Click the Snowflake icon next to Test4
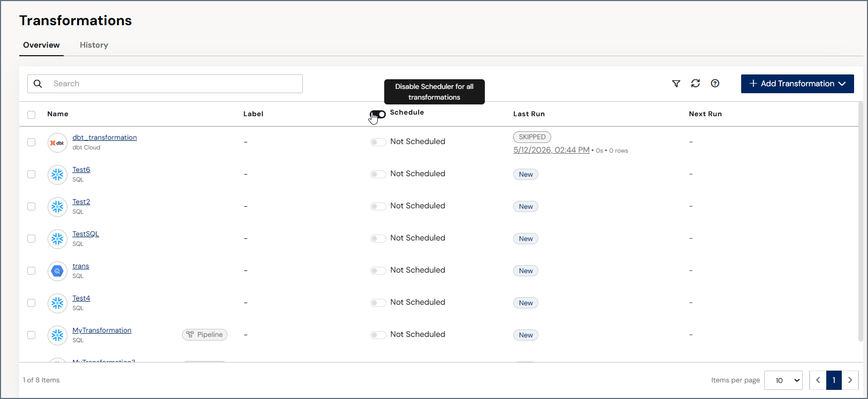Image resolution: width=868 pixels, height=399 pixels. tap(57, 303)
